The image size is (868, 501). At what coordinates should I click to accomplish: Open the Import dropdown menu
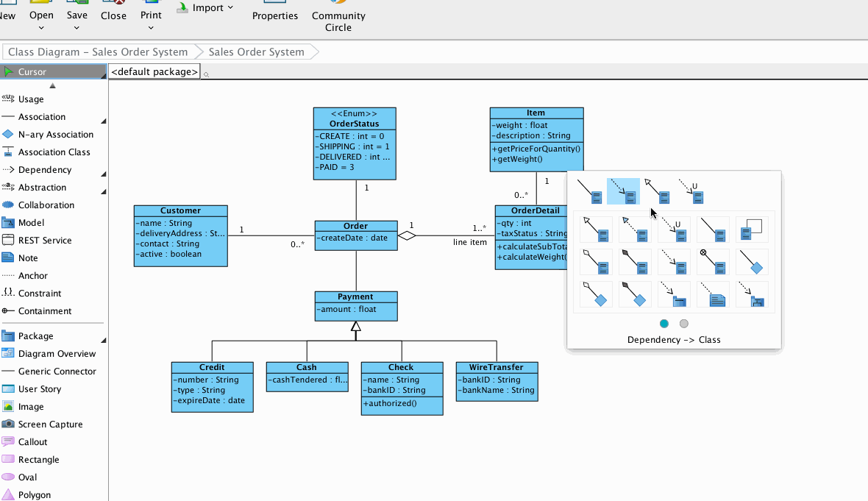pos(204,8)
